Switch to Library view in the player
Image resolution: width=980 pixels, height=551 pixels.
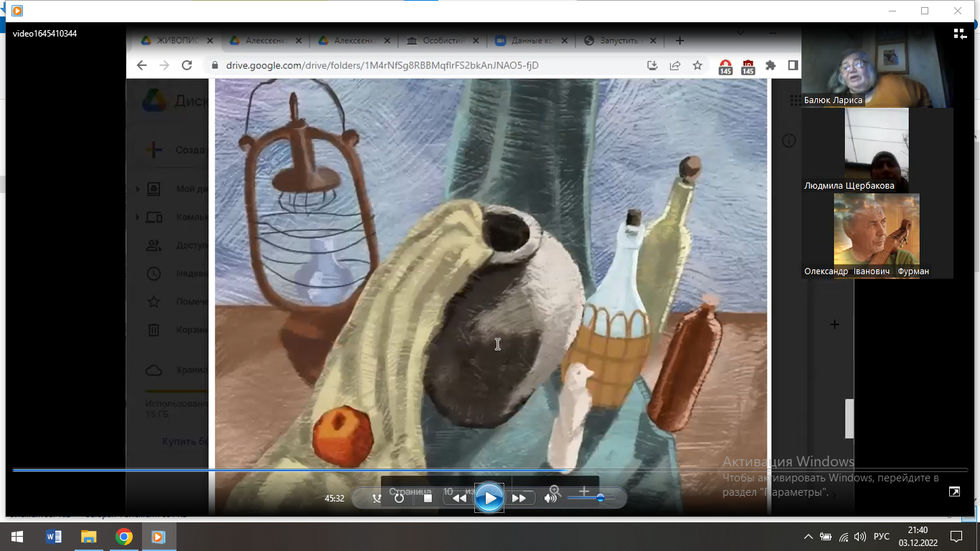click(960, 34)
